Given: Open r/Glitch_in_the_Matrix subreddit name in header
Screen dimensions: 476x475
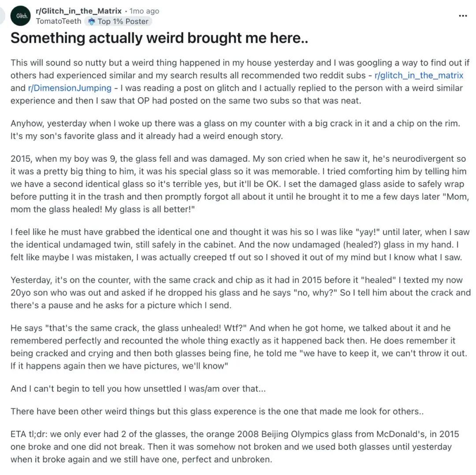Looking at the screenshot, I should [78, 11].
